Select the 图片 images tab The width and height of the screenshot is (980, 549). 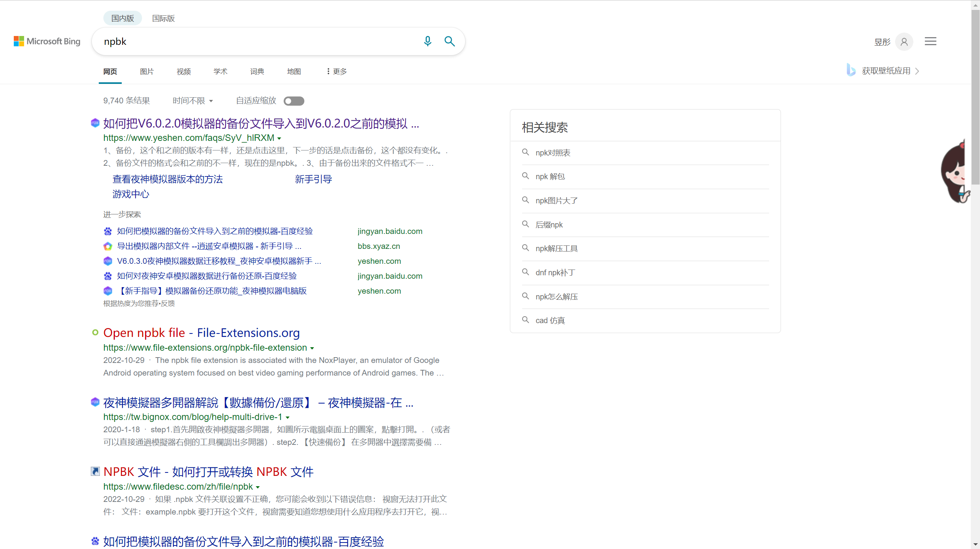147,72
